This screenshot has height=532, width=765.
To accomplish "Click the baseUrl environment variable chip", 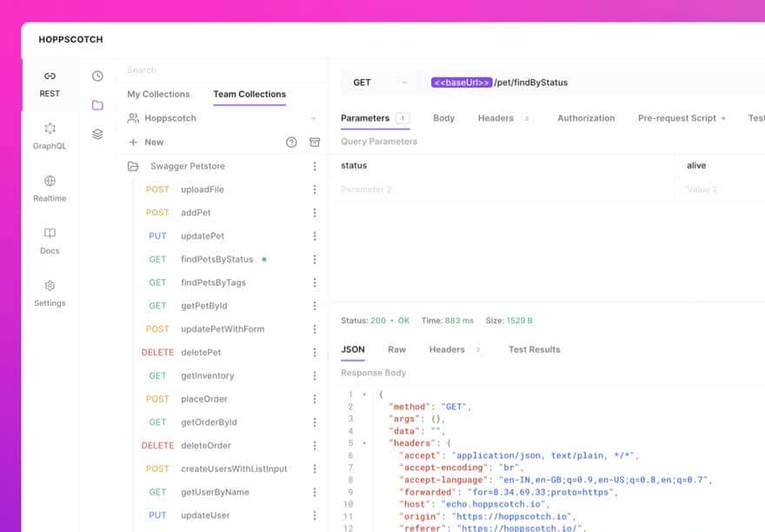I will click(459, 82).
